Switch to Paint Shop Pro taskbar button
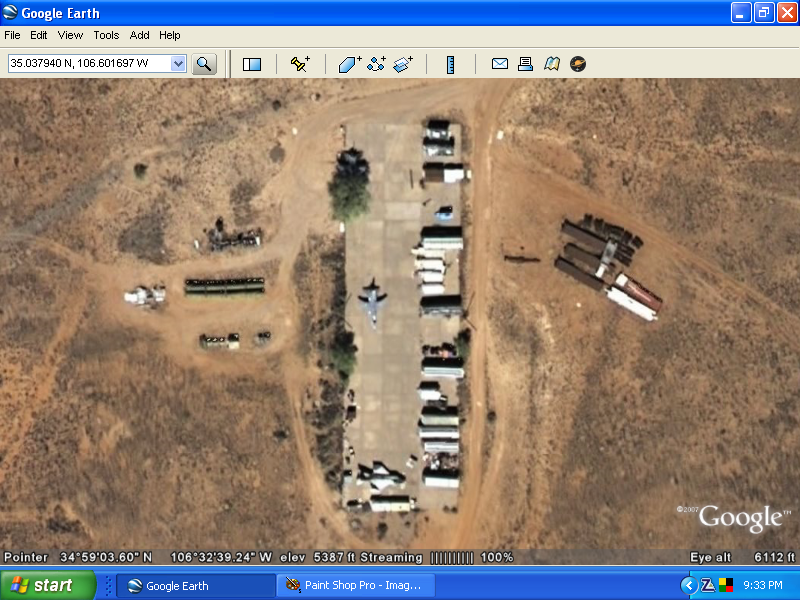This screenshot has width=800, height=600. tap(356, 585)
